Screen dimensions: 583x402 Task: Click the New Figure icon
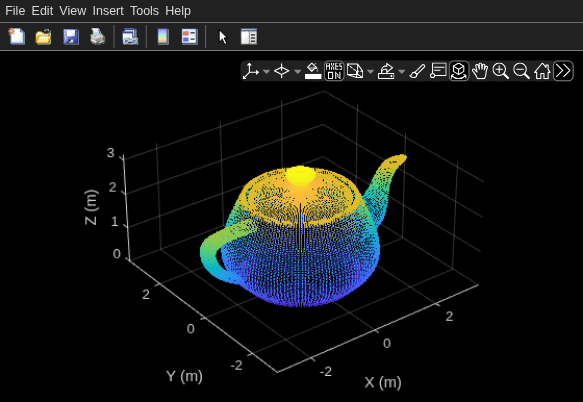pos(17,36)
